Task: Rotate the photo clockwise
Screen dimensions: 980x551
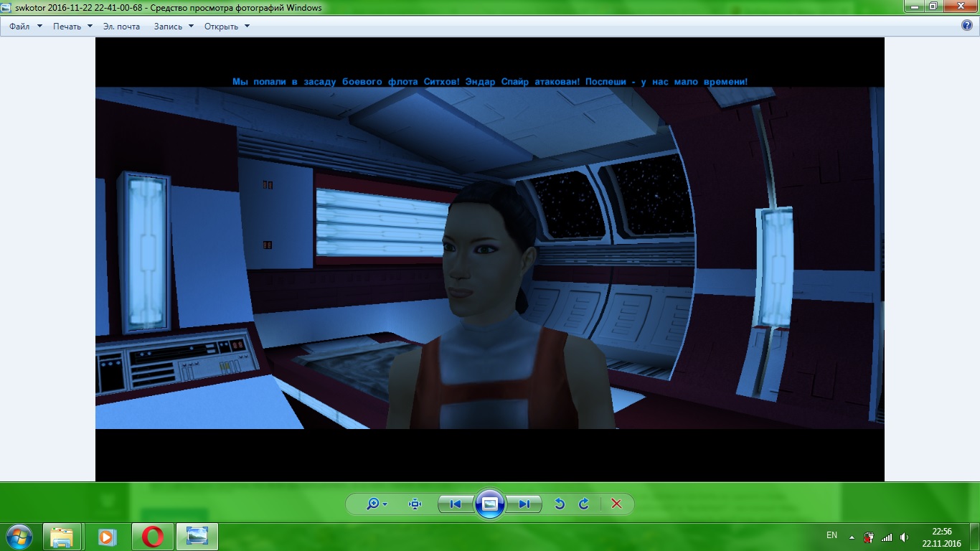Action: pyautogui.click(x=584, y=504)
